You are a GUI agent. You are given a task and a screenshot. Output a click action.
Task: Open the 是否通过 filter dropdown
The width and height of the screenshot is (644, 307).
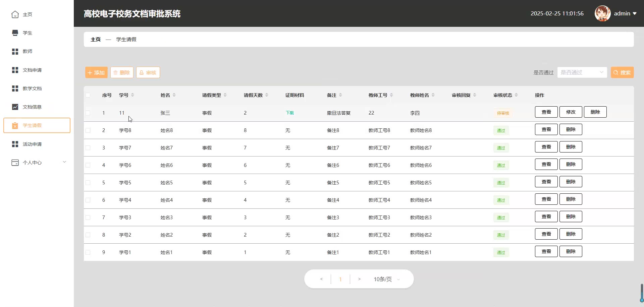coord(582,72)
